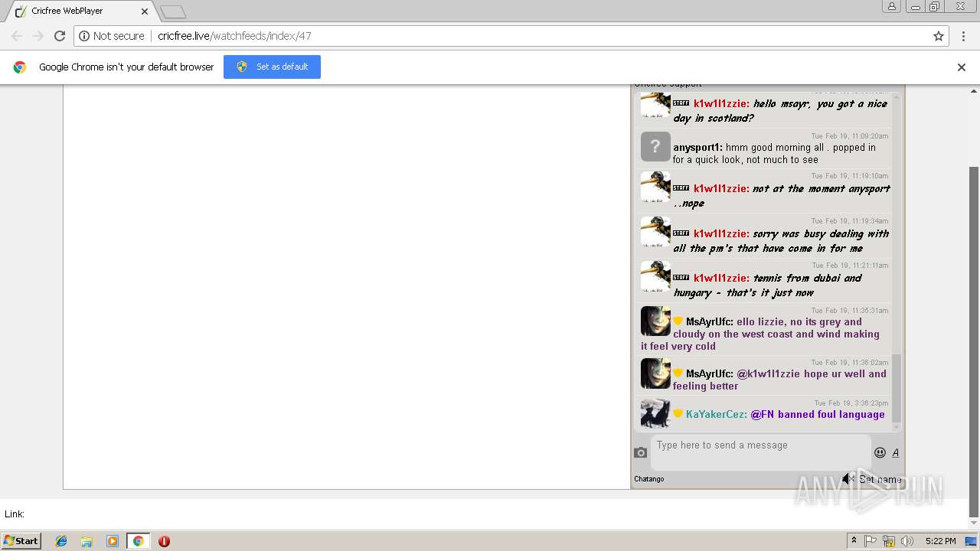The width and height of the screenshot is (980, 551).
Task: Open Chrome menu with three dots
Action: pos(963,36)
